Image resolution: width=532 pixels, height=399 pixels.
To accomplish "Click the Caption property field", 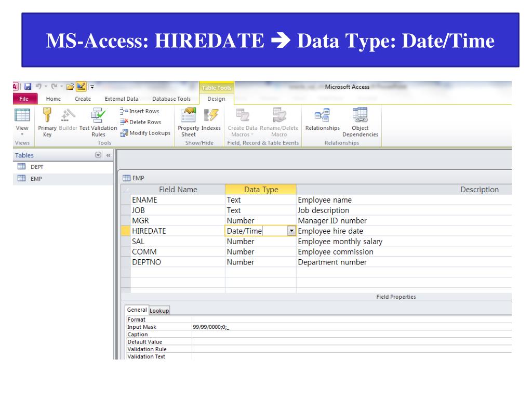I will point(352,334).
